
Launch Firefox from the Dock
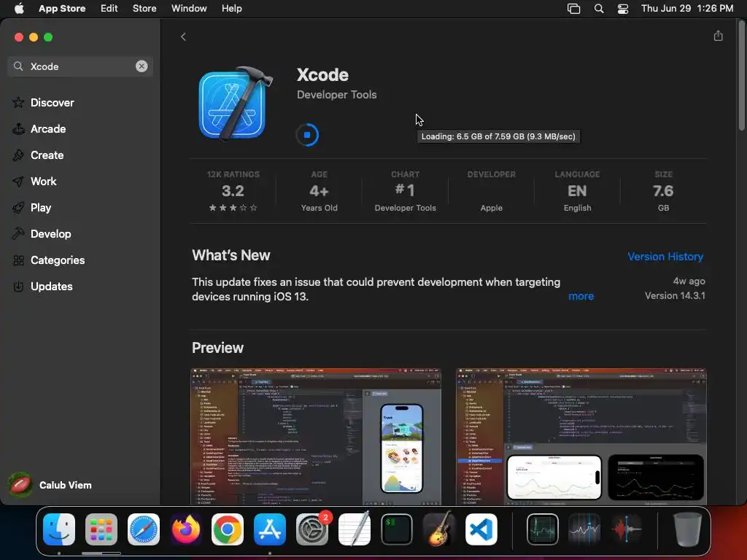pyautogui.click(x=186, y=529)
